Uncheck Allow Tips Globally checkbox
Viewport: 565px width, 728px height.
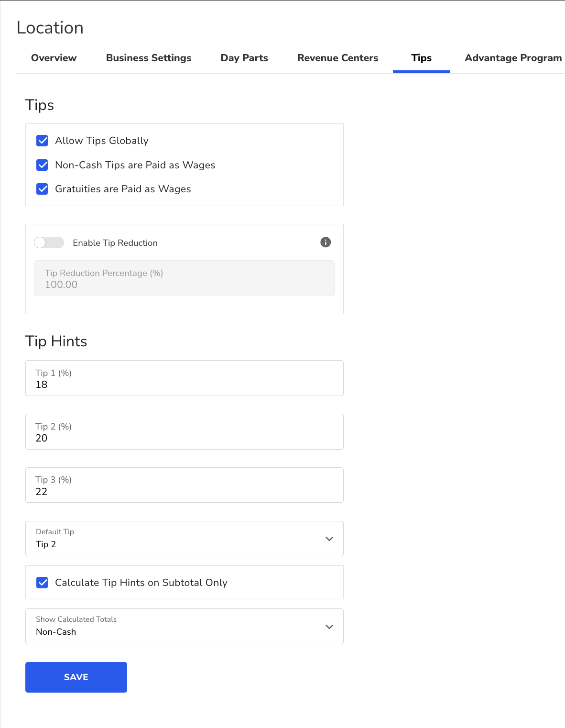point(43,141)
